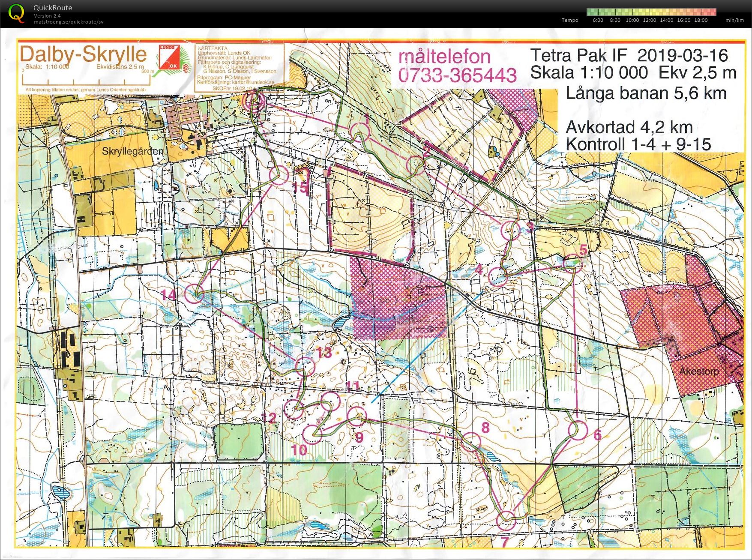Click the 12:00 tempo scale value
Screen dimensions: 752x560
coord(649,20)
